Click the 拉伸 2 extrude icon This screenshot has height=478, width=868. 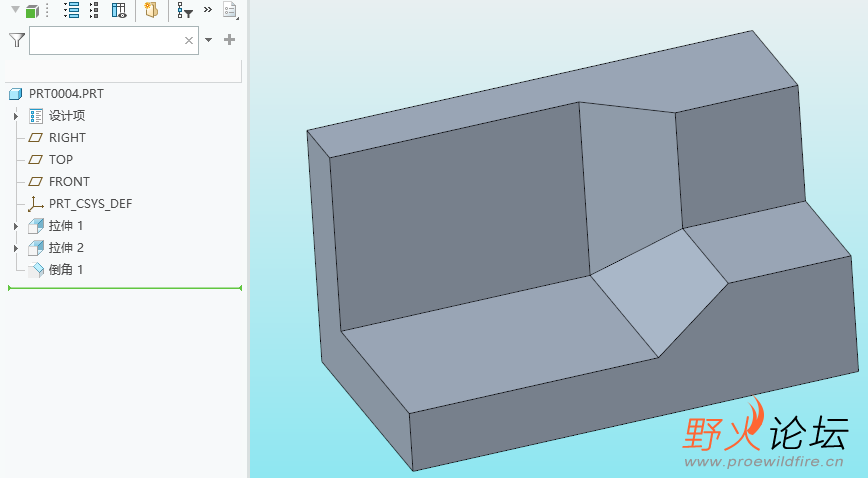36,248
